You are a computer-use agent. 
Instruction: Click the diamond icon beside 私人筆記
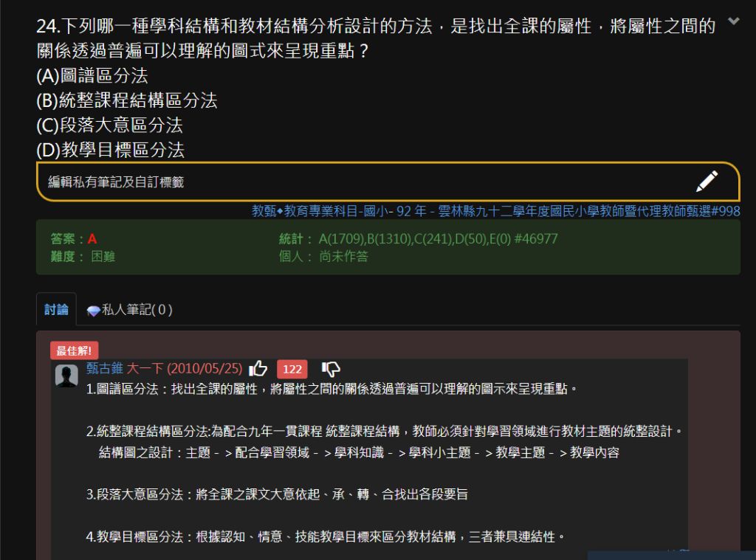coord(93,311)
